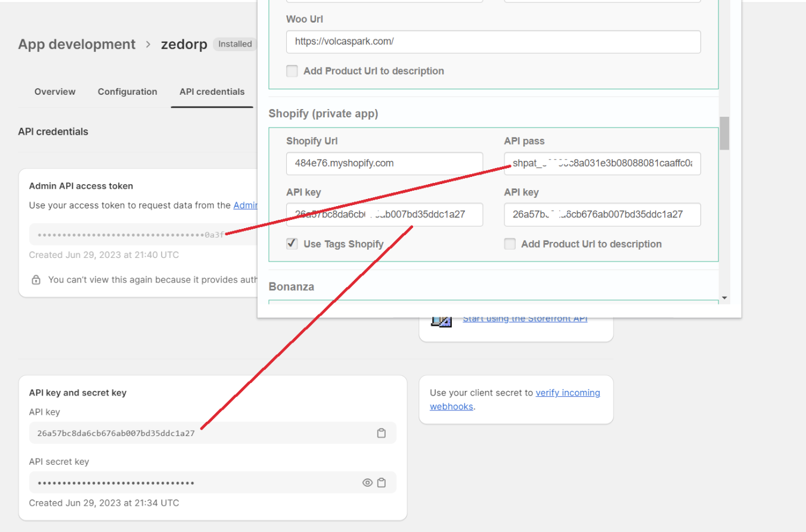The image size is (806, 532).
Task: Click the zedorp app name heading
Action: [184, 45]
